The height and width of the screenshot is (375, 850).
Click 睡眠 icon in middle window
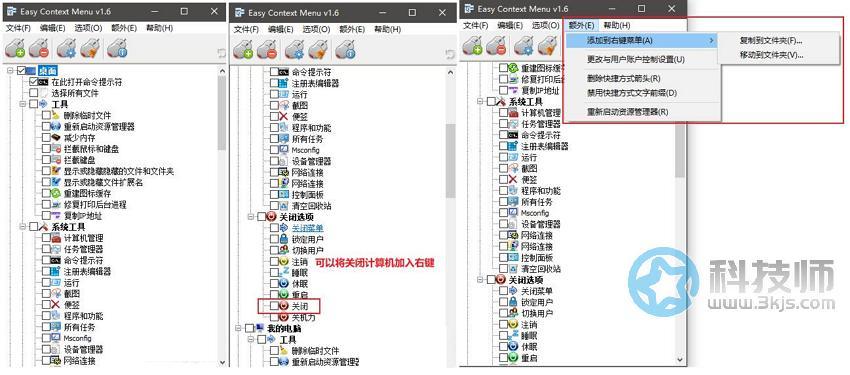(x=285, y=273)
